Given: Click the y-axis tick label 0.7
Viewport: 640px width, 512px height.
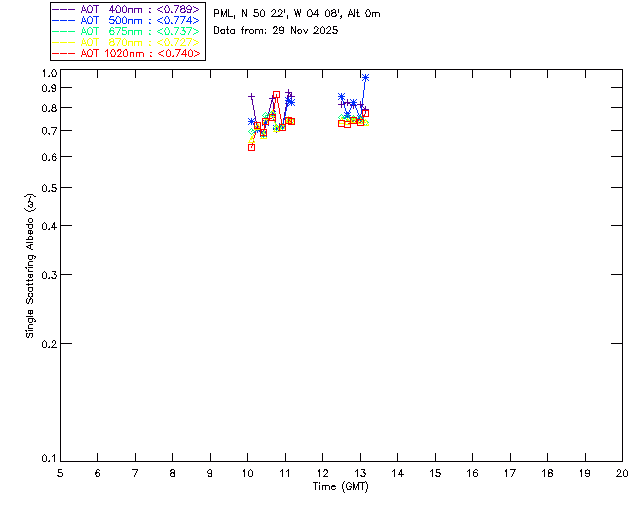Looking at the screenshot, I should tap(49, 131).
